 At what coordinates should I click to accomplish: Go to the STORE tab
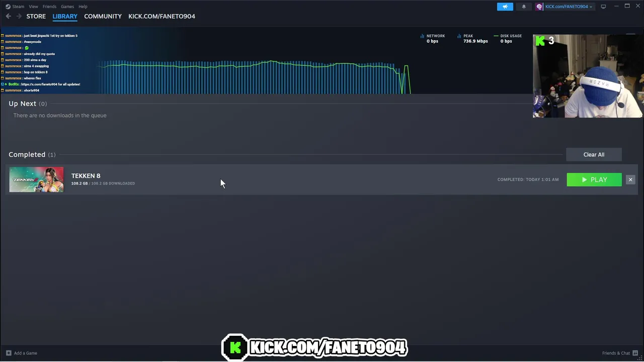[x=36, y=16]
